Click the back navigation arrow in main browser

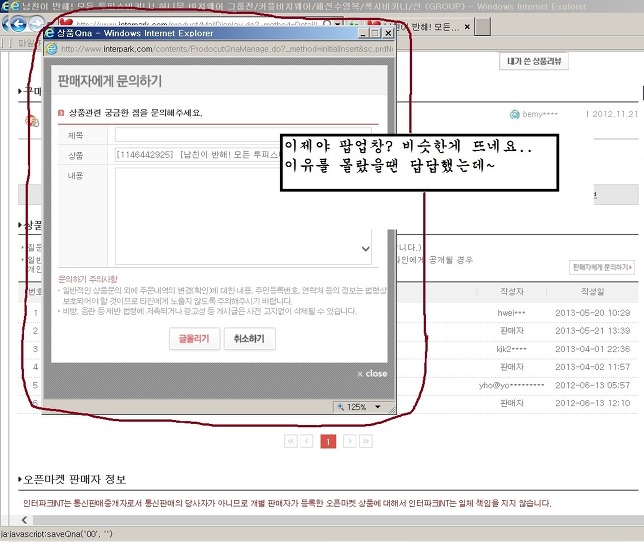click(18, 24)
